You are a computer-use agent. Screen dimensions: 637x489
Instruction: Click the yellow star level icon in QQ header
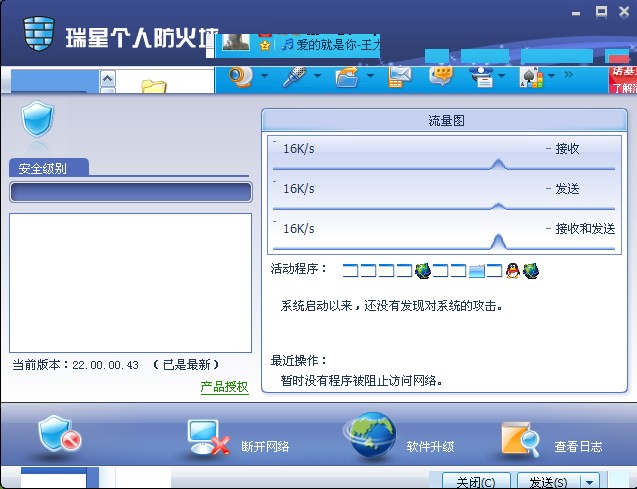(x=265, y=45)
